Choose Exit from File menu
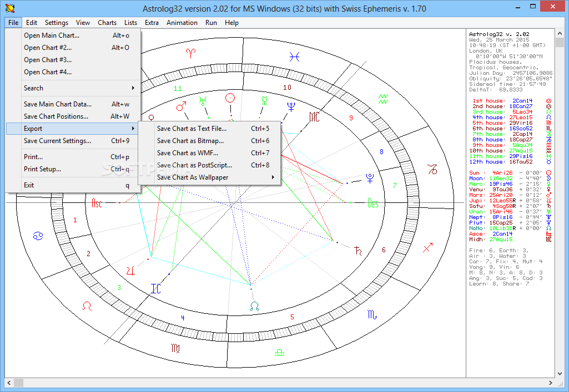 tap(73, 185)
